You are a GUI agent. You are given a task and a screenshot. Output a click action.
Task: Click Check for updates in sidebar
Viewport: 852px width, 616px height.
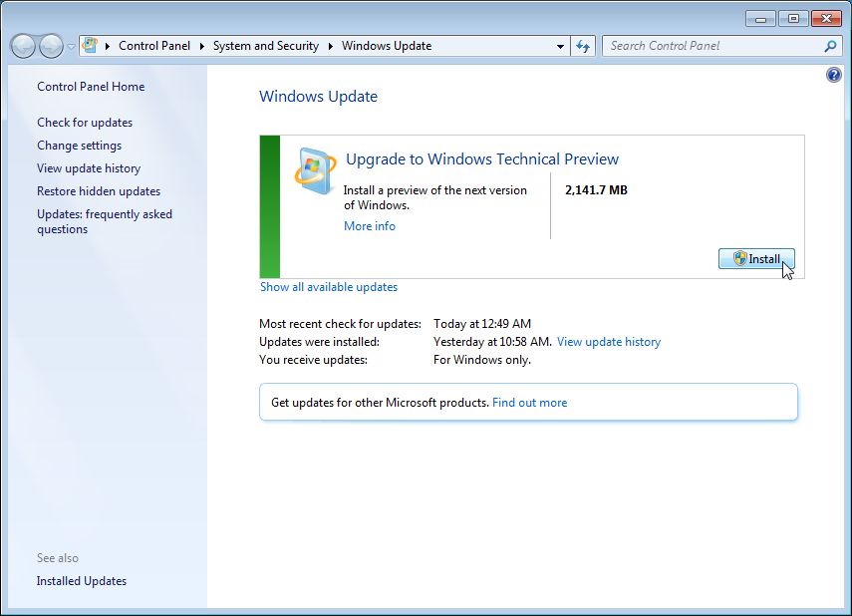(85, 123)
